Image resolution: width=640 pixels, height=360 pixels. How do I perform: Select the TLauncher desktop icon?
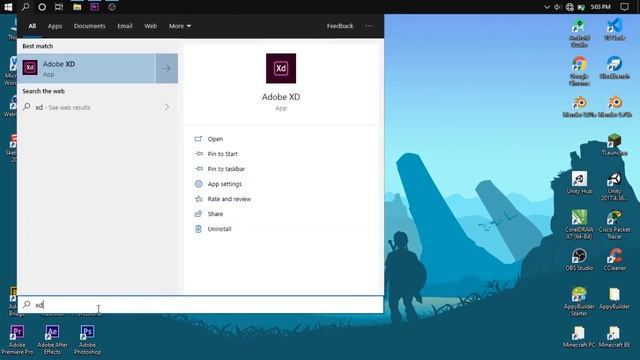click(614, 144)
